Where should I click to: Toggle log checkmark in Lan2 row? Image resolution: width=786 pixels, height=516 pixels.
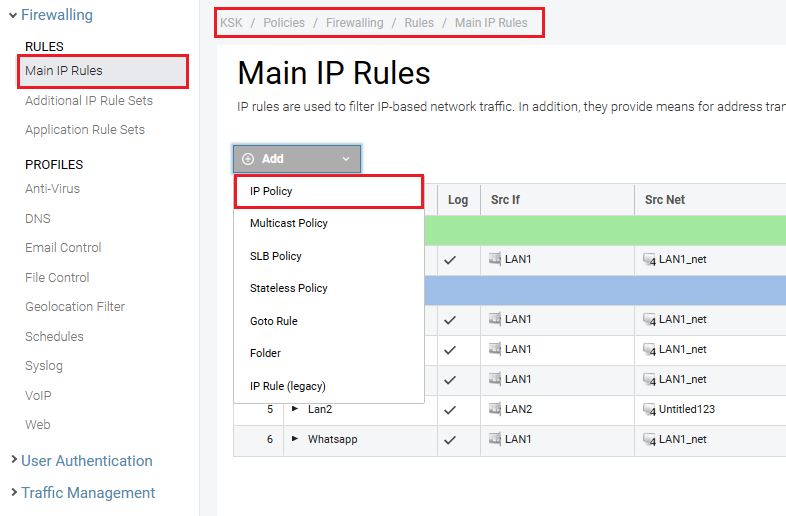[x=450, y=410]
